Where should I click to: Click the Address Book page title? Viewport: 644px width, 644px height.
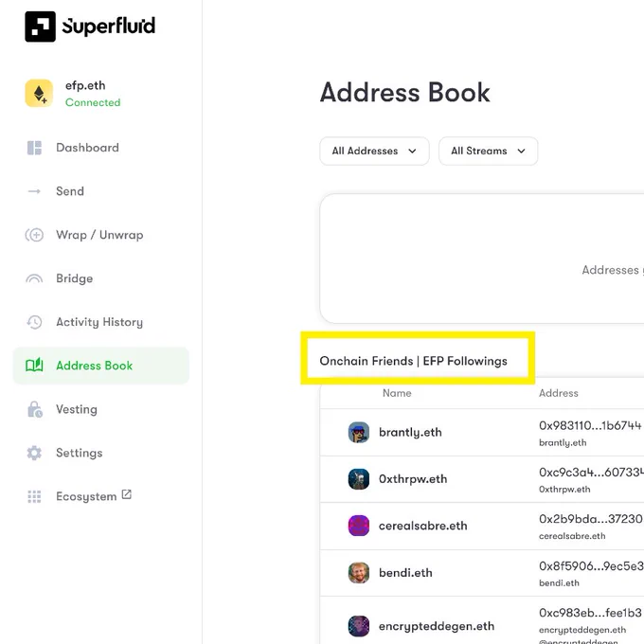pyautogui.click(x=404, y=92)
